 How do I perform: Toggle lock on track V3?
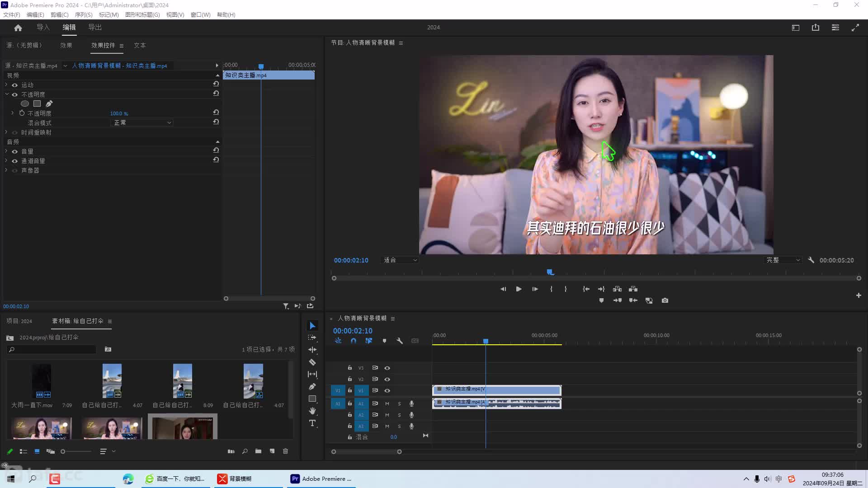pos(349,368)
